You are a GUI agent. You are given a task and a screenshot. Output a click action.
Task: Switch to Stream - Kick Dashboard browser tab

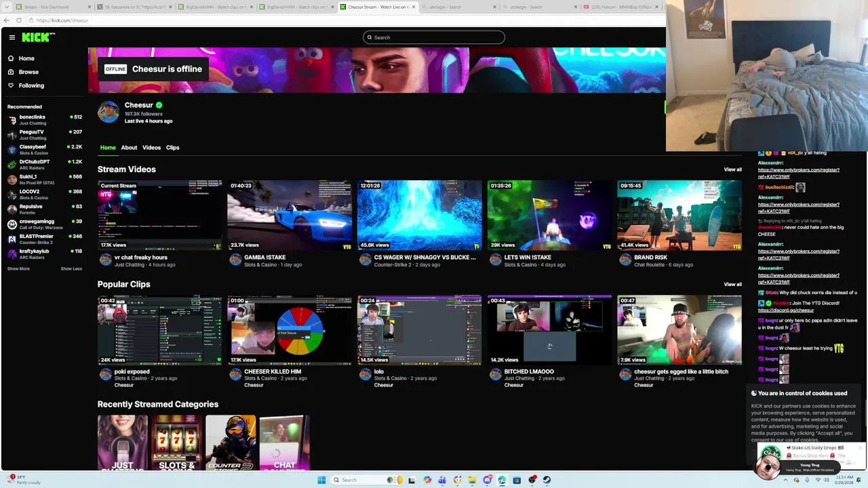52,7
